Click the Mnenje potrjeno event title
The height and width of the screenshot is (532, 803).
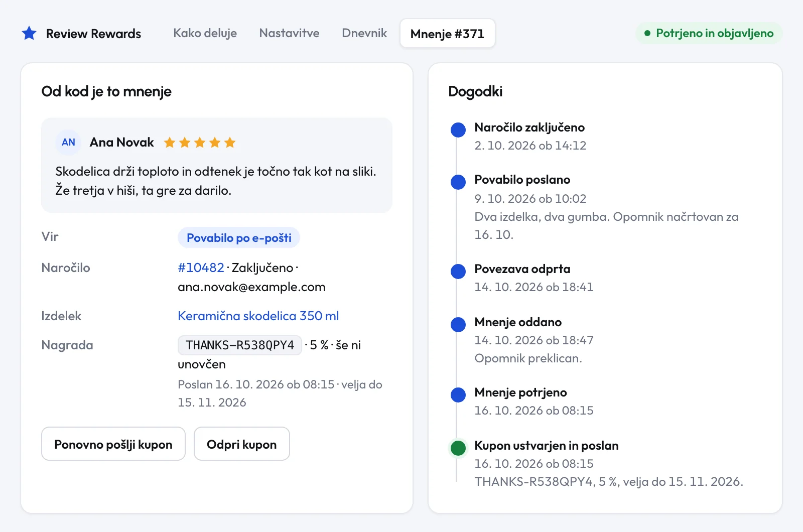(x=520, y=392)
